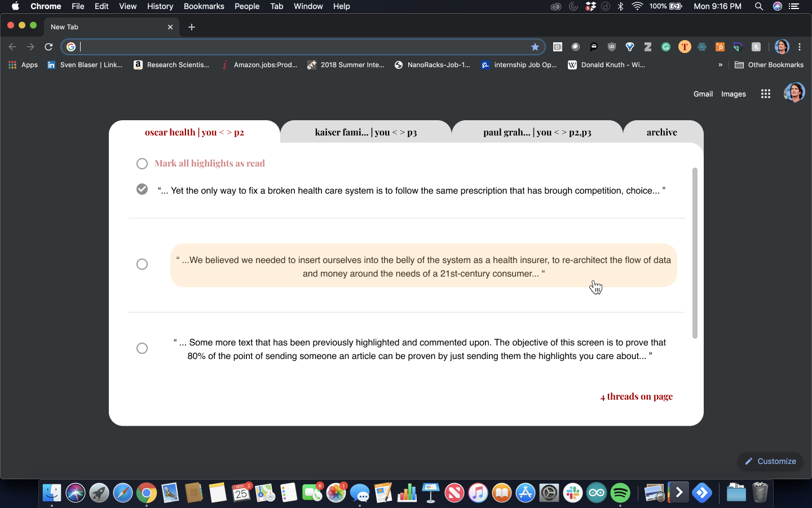This screenshot has width=812, height=508.
Task: Open Safari from the dock
Action: click(123, 493)
